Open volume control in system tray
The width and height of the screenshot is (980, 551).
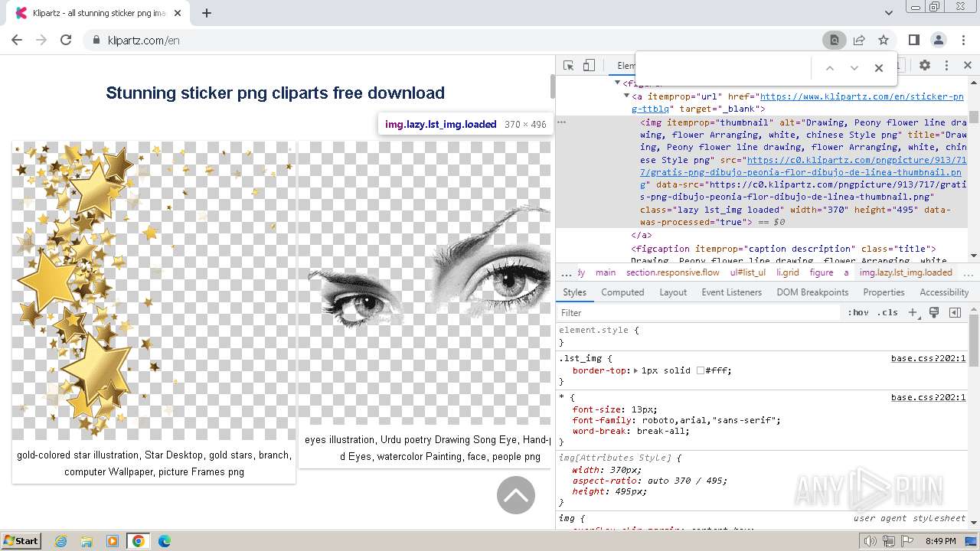point(871,541)
